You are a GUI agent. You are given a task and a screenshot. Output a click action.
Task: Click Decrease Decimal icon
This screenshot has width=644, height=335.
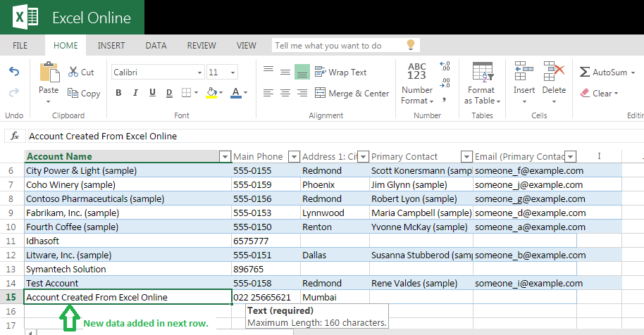click(x=445, y=83)
